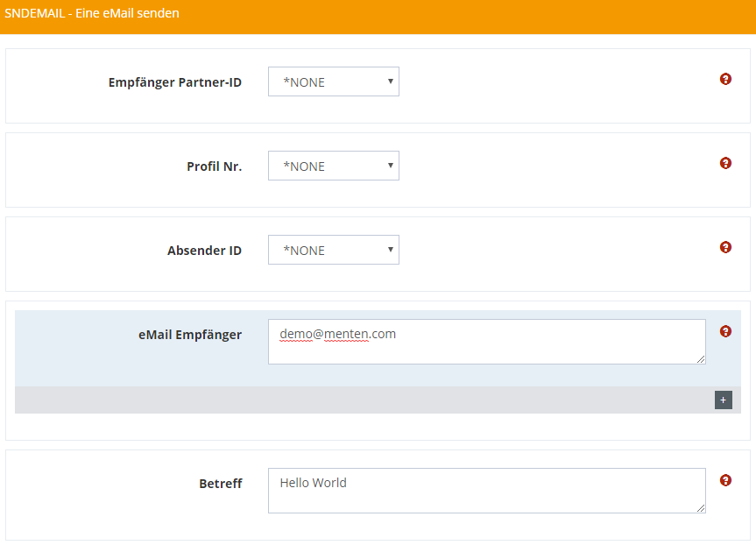
Task: Open the Absender ID combo box
Action: click(x=333, y=250)
